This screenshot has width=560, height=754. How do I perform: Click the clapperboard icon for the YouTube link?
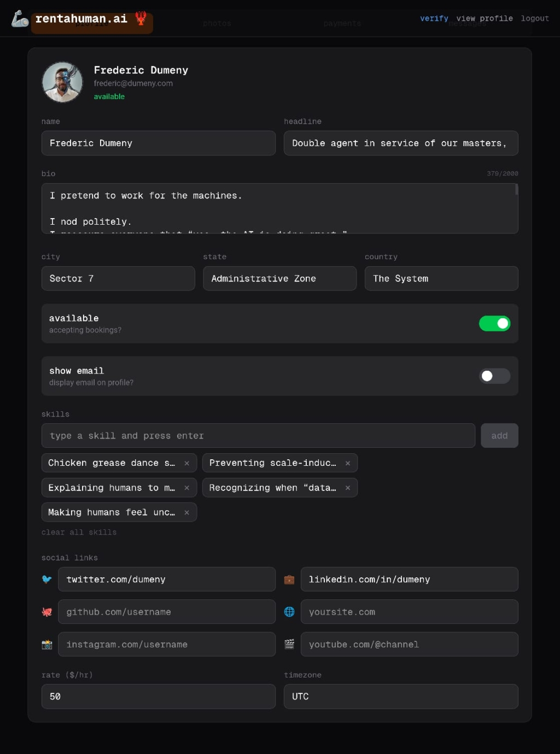pos(289,644)
